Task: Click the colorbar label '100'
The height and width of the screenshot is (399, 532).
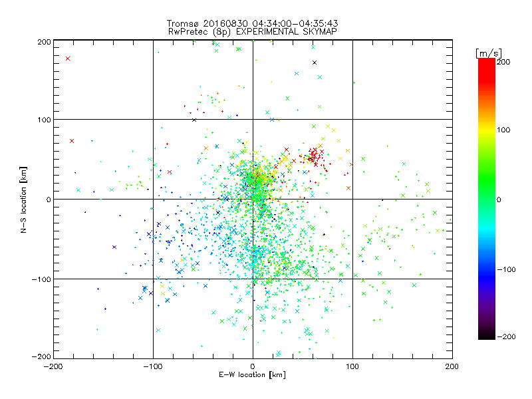Action: pyautogui.click(x=503, y=130)
